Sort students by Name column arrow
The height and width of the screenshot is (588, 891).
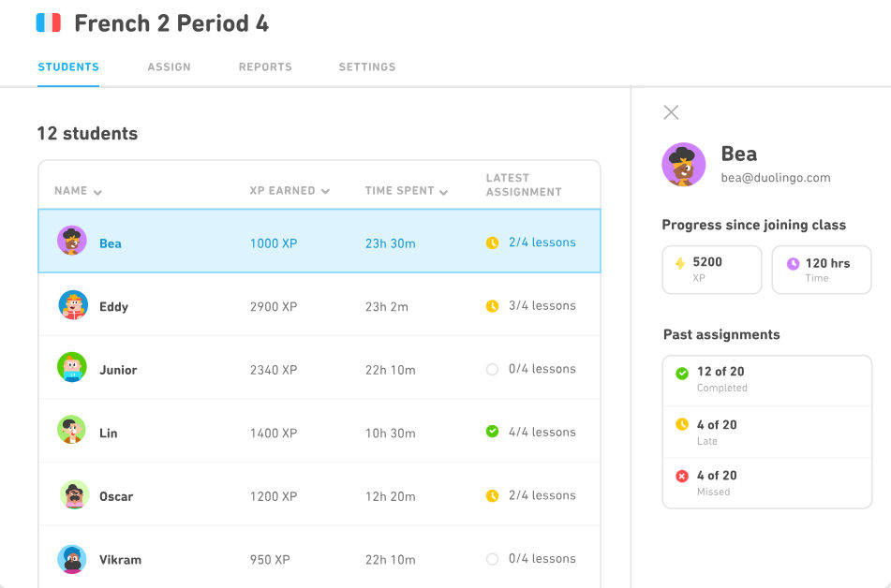97,192
